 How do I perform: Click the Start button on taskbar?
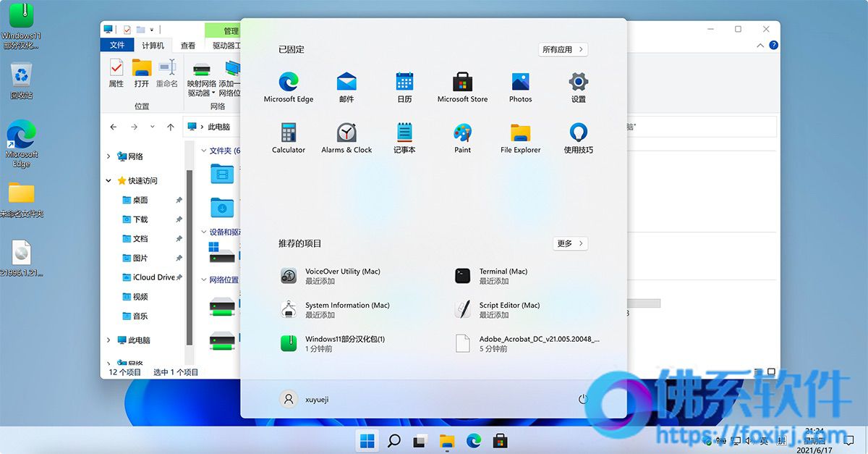tap(367, 440)
